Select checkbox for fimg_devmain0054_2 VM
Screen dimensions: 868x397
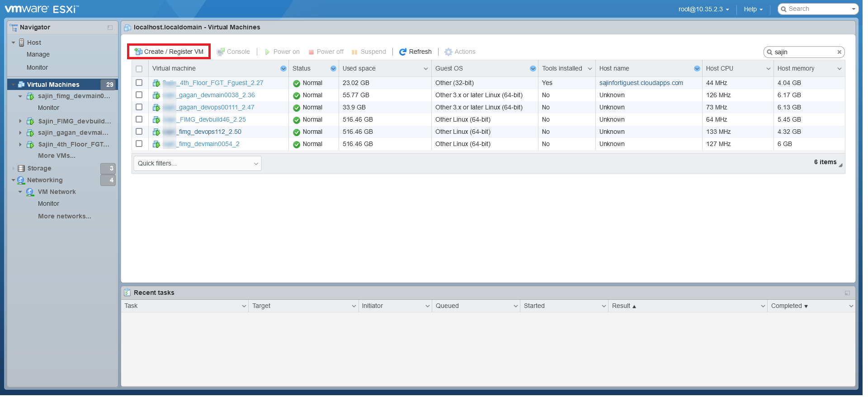[x=139, y=144]
